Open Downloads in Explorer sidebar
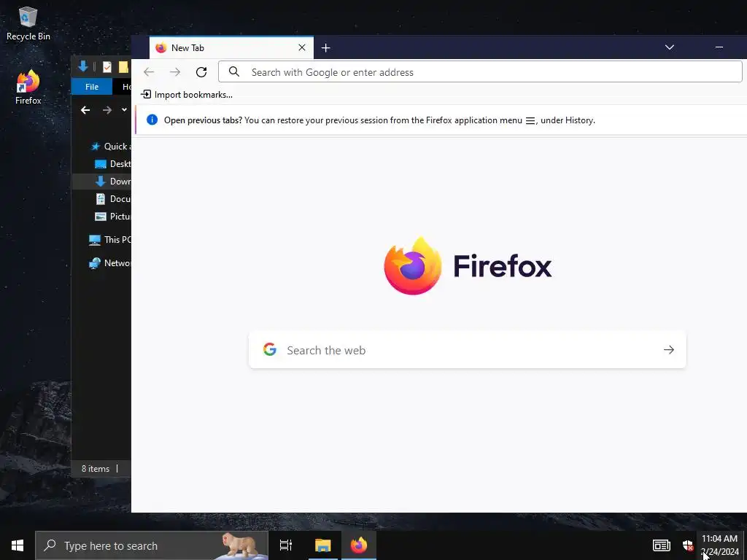 pos(113,182)
